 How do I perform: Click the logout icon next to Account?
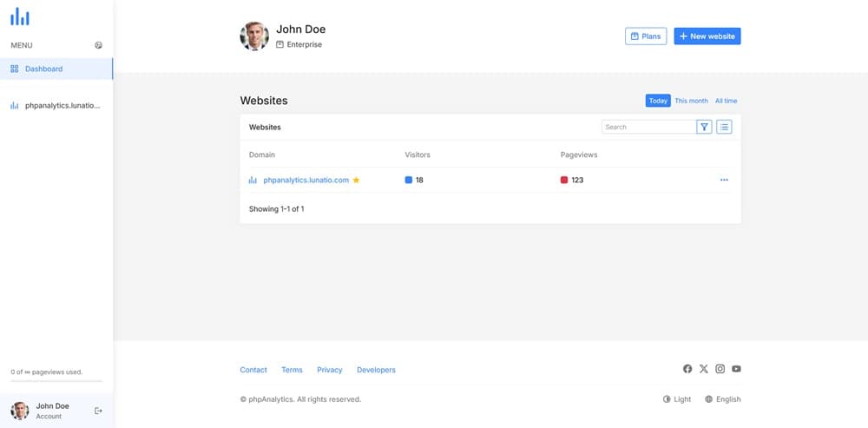(x=99, y=411)
